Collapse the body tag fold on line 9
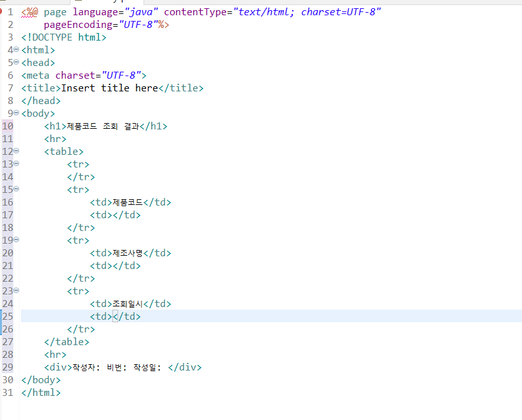522x420 pixels. click(x=16, y=113)
